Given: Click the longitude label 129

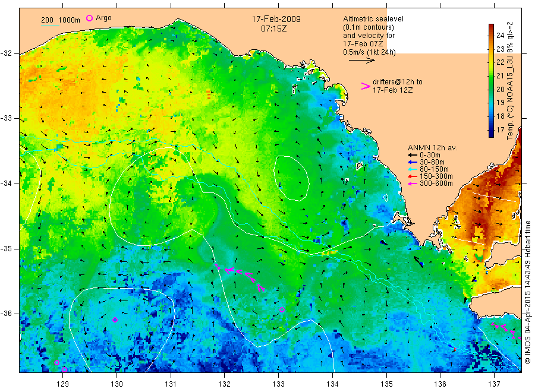Looking at the screenshot, I should 63,384.
